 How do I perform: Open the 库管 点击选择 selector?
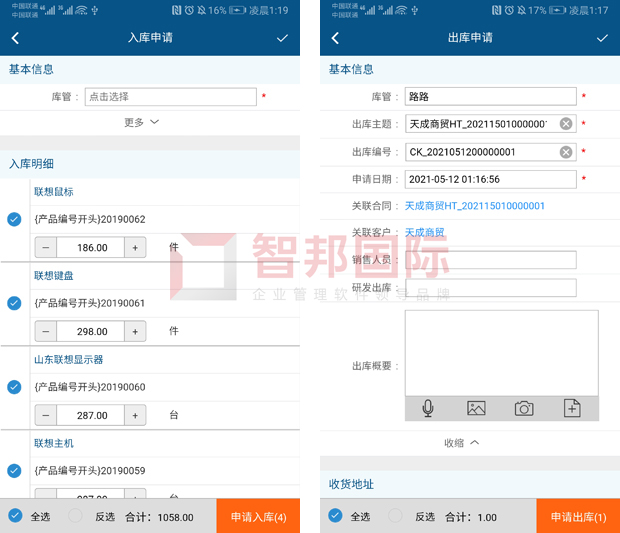coord(170,97)
